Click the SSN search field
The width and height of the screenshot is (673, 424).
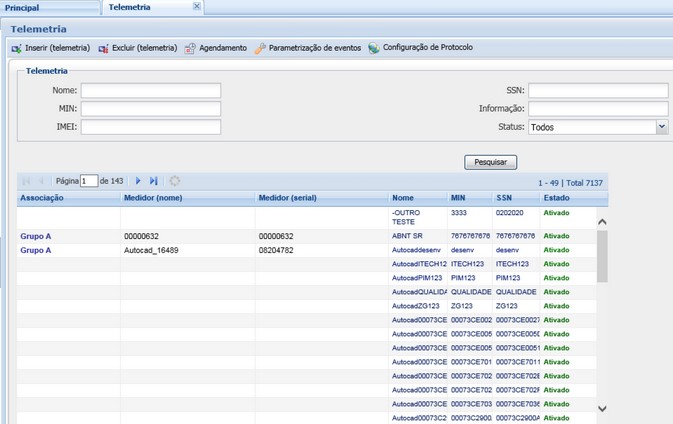pos(597,91)
